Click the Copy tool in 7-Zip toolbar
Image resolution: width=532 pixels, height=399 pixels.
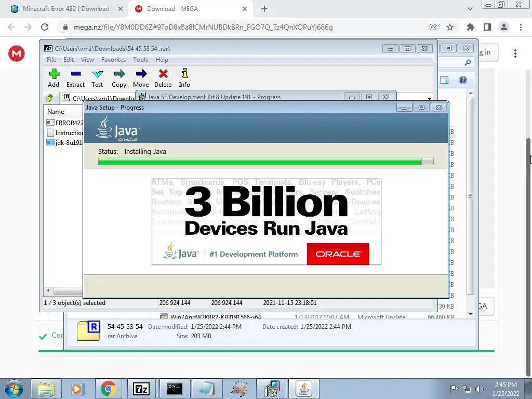click(119, 78)
